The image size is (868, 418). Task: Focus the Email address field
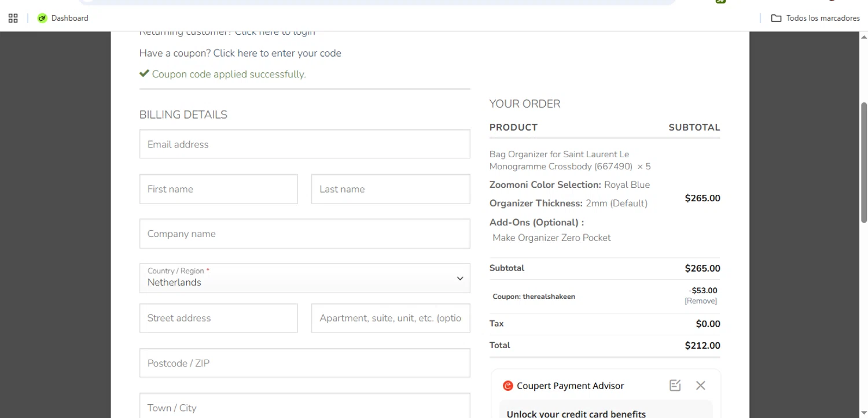pyautogui.click(x=304, y=144)
